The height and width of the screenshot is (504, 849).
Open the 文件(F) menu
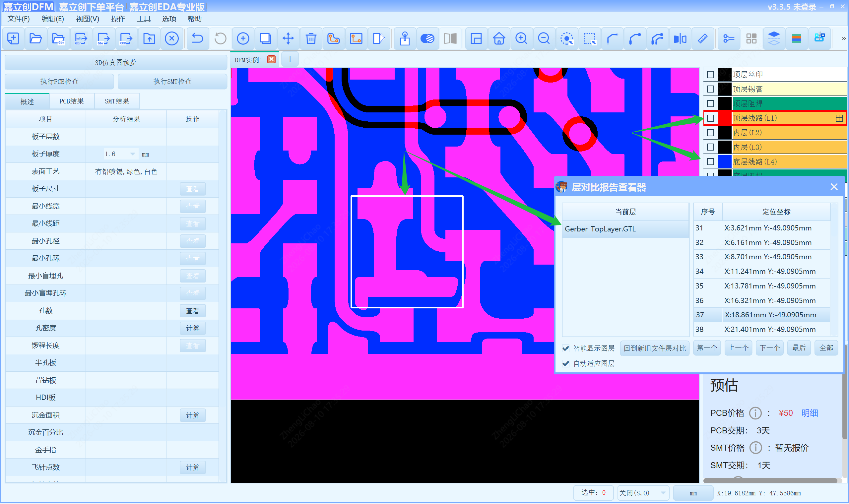coord(19,19)
